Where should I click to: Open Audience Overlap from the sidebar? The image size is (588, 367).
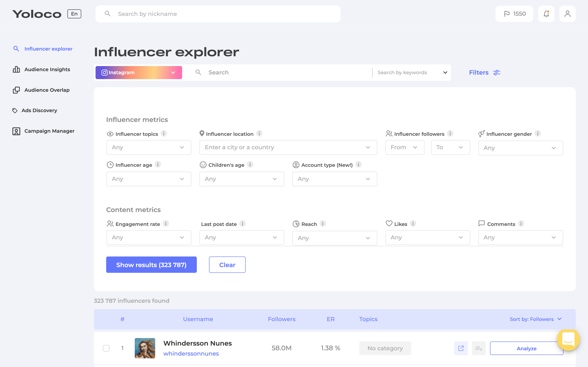point(46,90)
